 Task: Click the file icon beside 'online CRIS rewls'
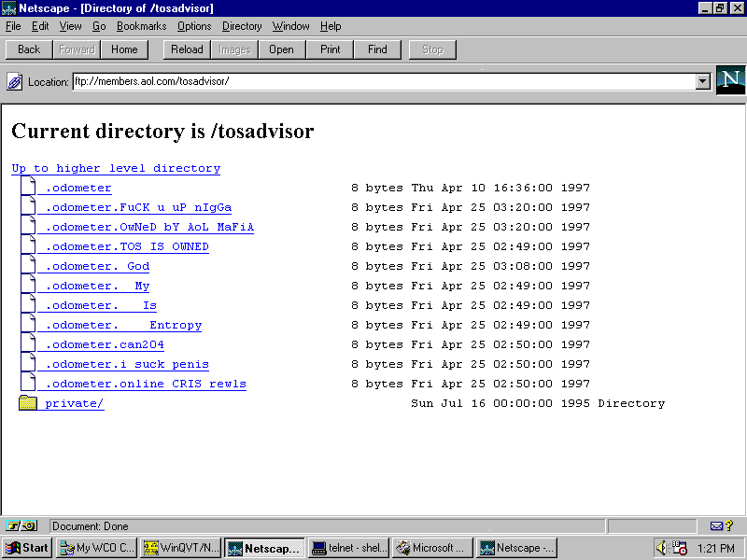pos(28,381)
